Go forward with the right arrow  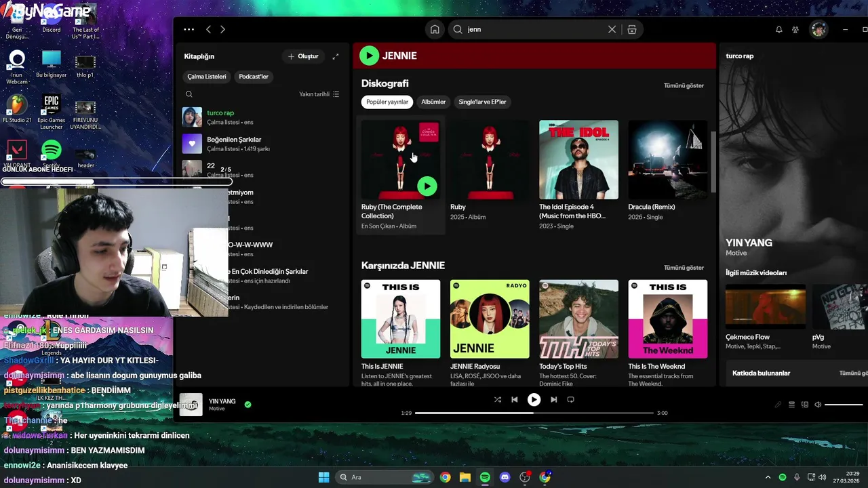coord(222,29)
